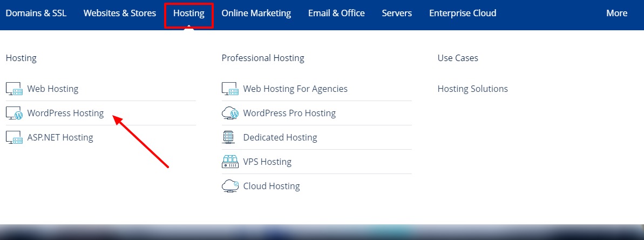This screenshot has width=644, height=240.
Task: Click the WordPress Pro Hosting cloud icon
Action: (230, 113)
